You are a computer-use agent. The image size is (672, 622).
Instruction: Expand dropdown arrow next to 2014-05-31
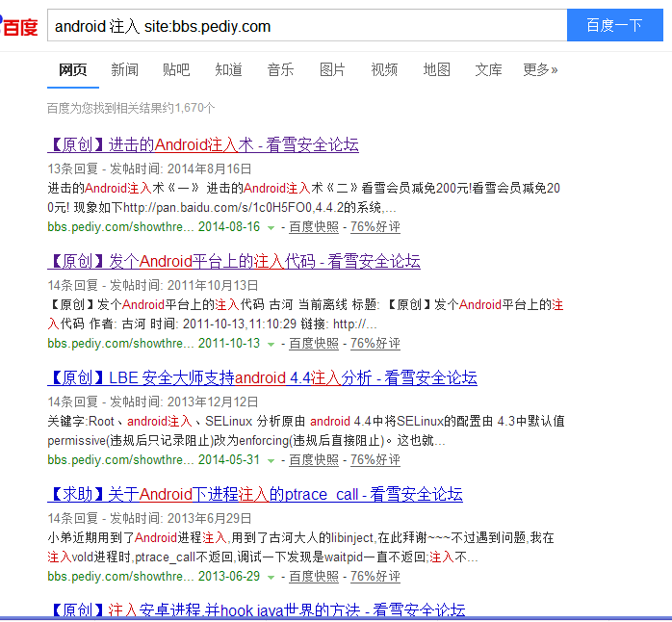click(x=271, y=461)
